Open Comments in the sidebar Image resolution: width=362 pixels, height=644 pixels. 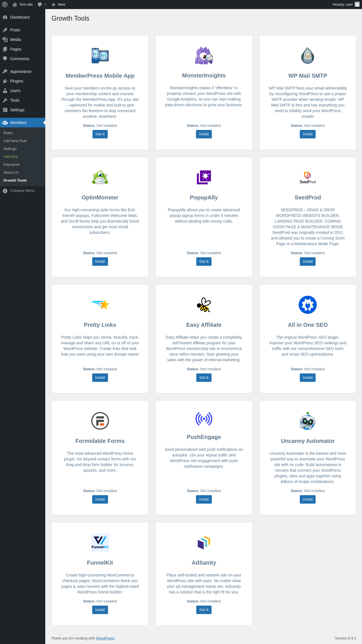click(x=23, y=59)
